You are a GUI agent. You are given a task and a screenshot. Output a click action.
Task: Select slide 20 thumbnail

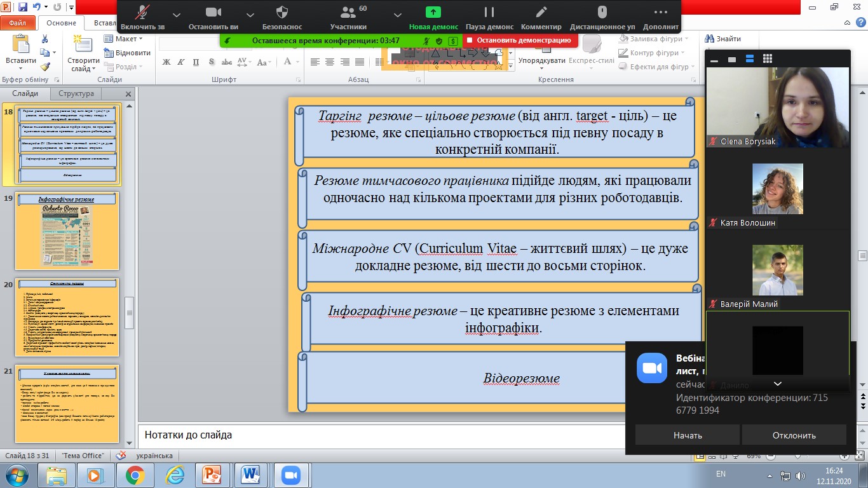tap(67, 317)
